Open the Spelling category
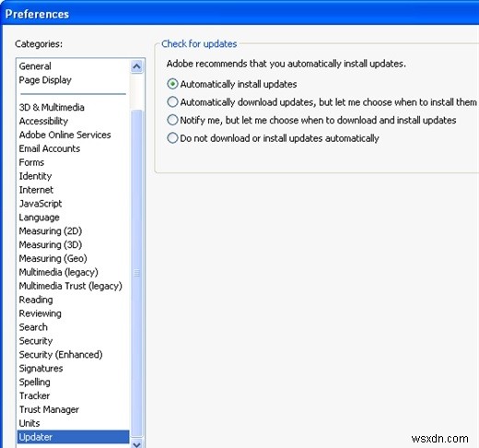This screenshot has height=448, width=479. [35, 382]
